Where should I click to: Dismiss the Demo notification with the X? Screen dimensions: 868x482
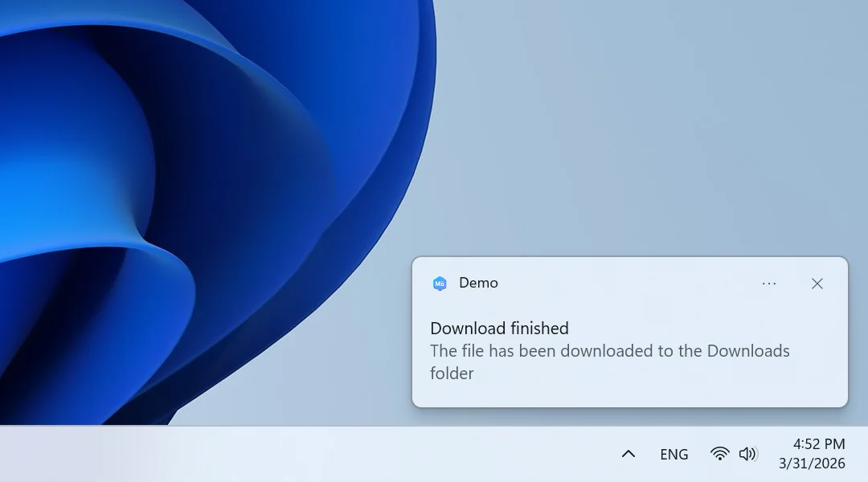817,283
